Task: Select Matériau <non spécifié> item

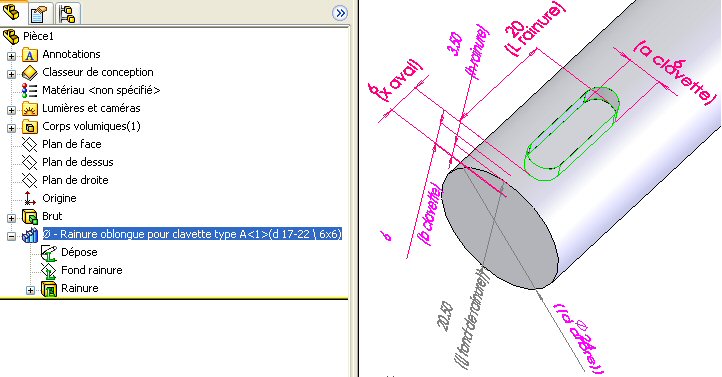Action: click(101, 90)
